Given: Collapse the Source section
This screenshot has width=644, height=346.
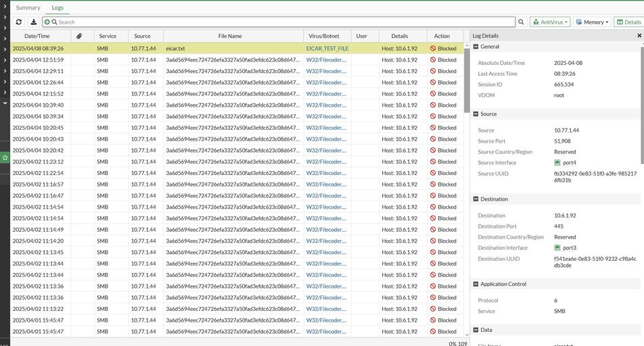Looking at the screenshot, I should coord(476,114).
